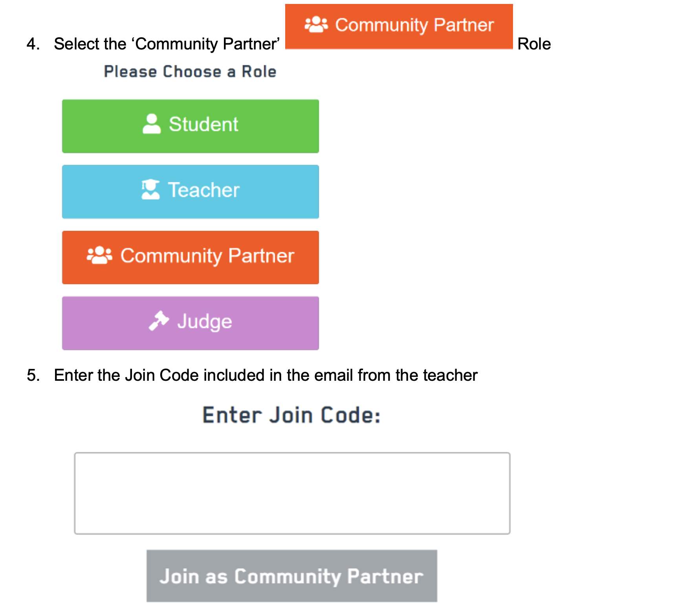Click the person icon on Student button
The height and width of the screenshot is (610, 700).
pos(152,124)
